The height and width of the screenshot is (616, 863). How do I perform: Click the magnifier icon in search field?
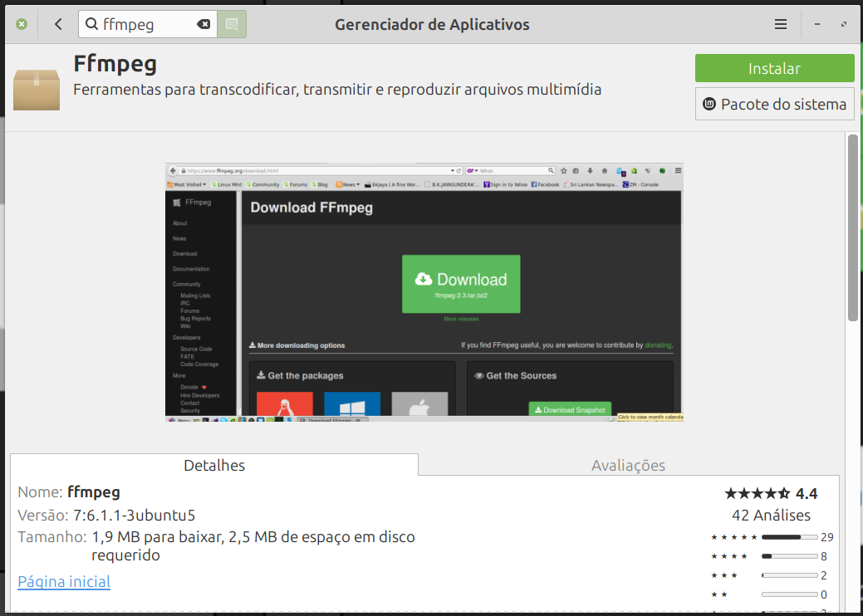(92, 24)
